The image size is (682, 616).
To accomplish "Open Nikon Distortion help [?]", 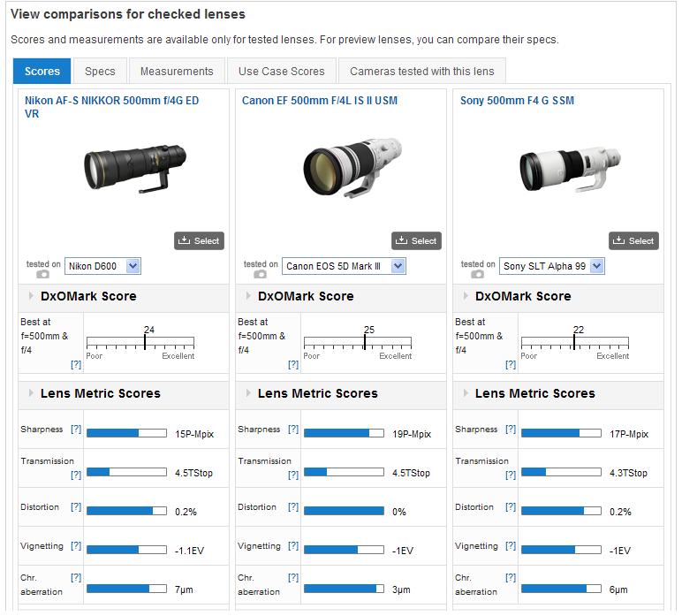I will coord(76,506).
